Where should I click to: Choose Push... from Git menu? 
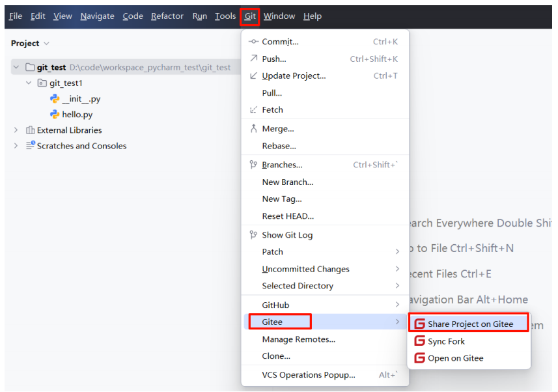tap(325, 59)
